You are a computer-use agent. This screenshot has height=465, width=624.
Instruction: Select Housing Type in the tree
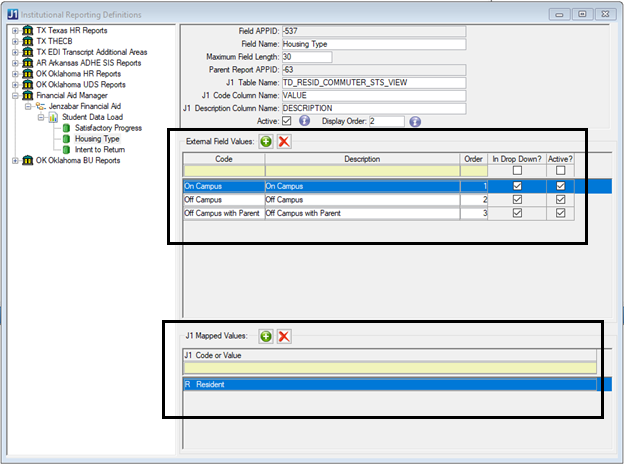coord(96,139)
